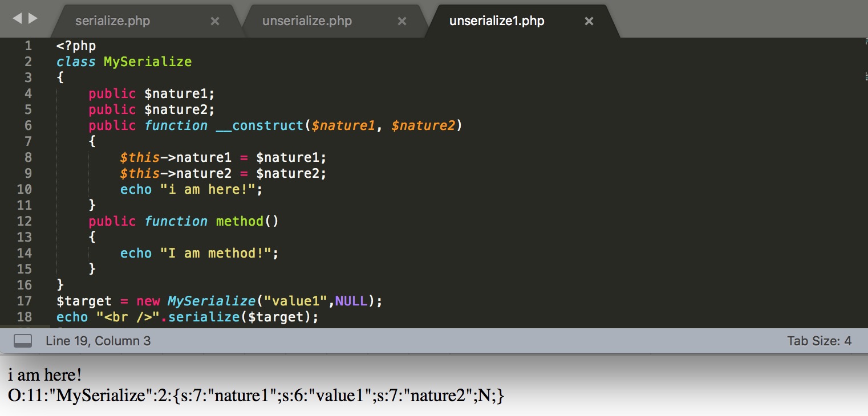Click 'public $nature1;' declaration on line 4
Image resolution: width=868 pixels, height=416 pixels.
[152, 93]
